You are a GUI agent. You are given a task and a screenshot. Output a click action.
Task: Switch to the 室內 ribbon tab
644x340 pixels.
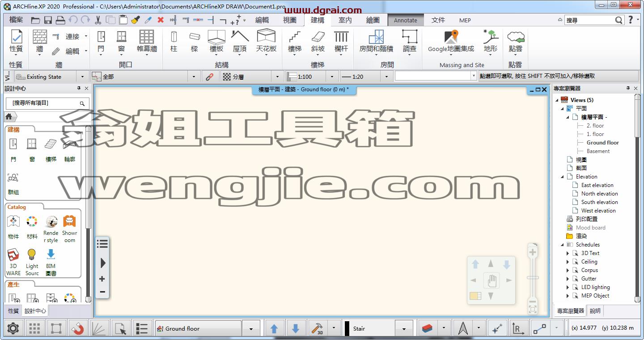tap(345, 20)
